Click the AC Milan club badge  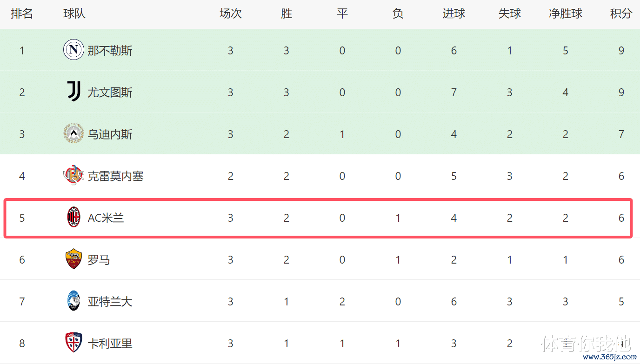click(73, 218)
